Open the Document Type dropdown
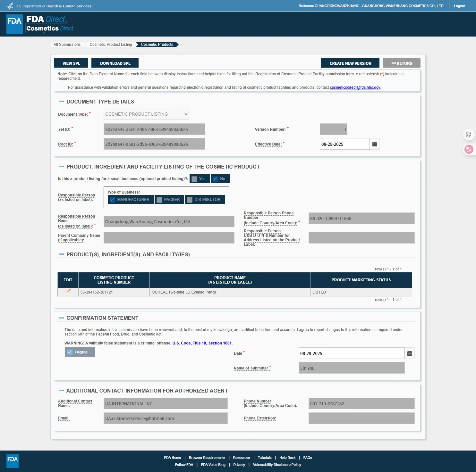This screenshot has width=476, height=472. coord(146,114)
